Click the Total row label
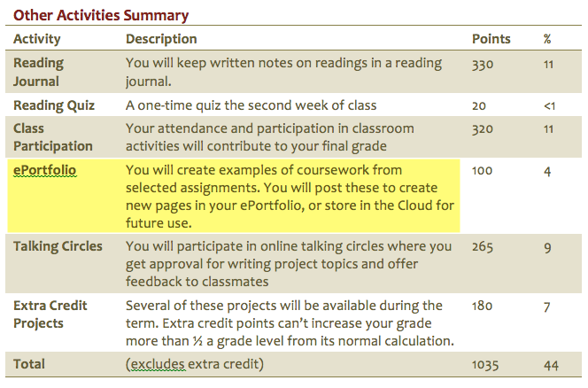This screenshot has height=388, width=588. (x=29, y=364)
